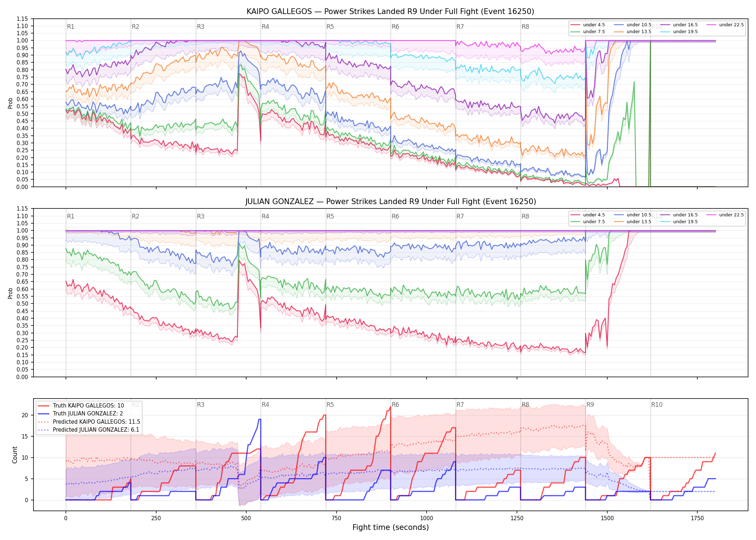Click 'under 13.5' legend entry in middle chart
Image resolution: width=756 pixels, height=540 pixels.
[633, 222]
